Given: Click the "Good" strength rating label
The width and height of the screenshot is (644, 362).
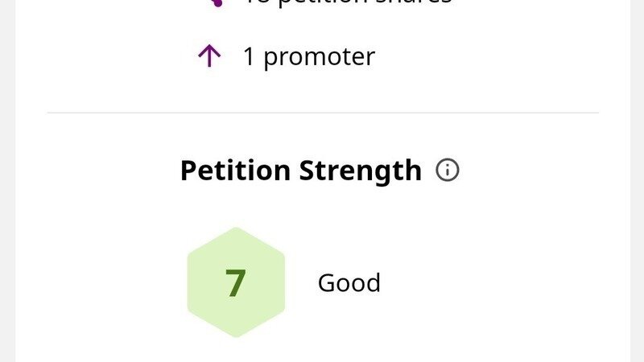Looking at the screenshot, I should pyautogui.click(x=349, y=283).
